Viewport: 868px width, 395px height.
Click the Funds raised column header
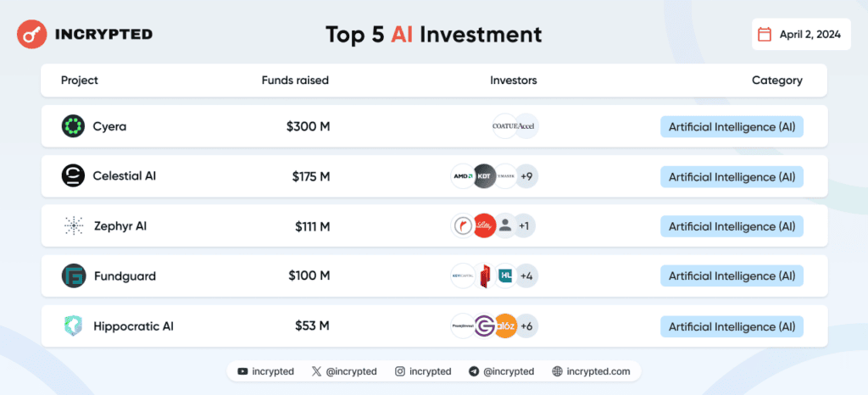tap(295, 81)
